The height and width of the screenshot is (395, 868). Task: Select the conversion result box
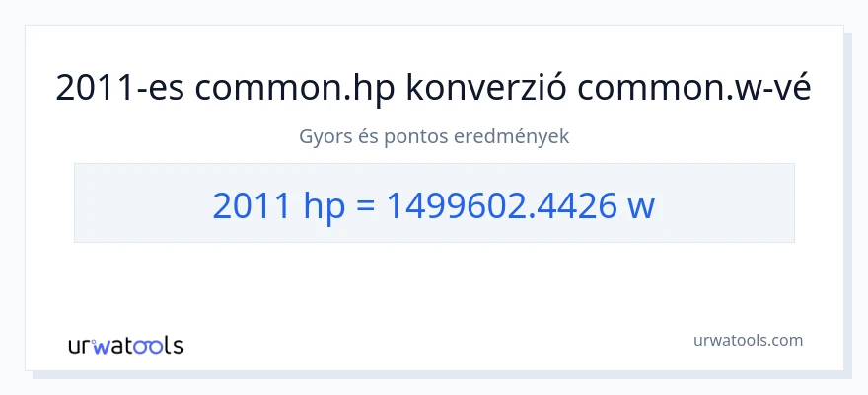click(x=434, y=202)
